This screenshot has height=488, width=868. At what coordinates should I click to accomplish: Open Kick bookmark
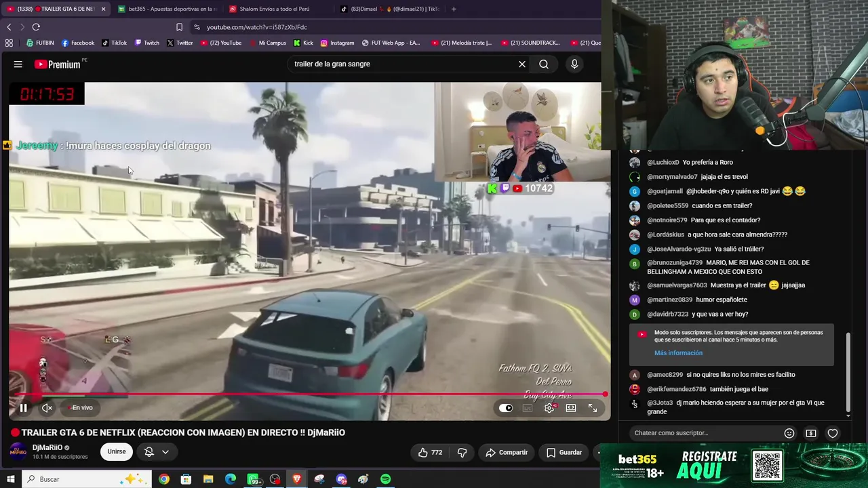(303, 43)
